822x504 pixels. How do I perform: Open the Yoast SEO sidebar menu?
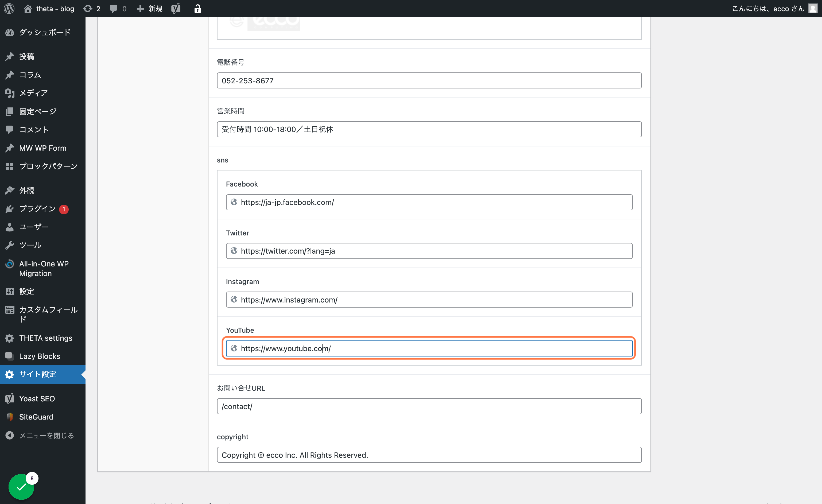tap(43, 399)
